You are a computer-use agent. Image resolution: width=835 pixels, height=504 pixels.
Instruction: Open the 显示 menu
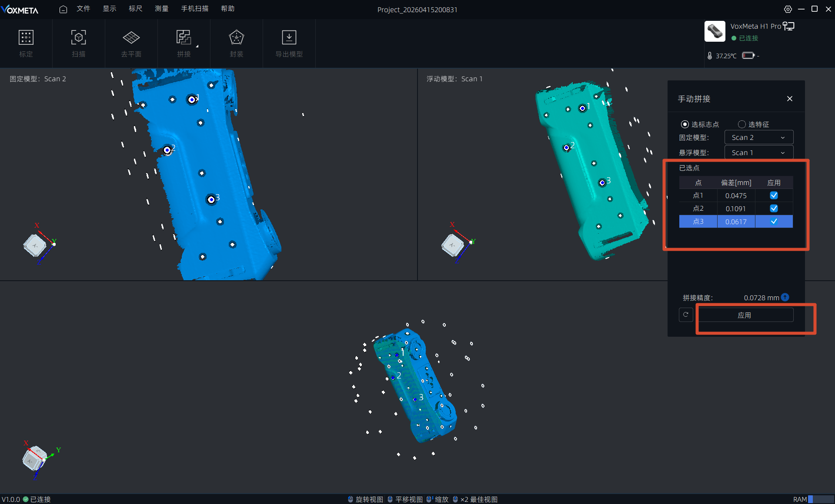tap(110, 9)
